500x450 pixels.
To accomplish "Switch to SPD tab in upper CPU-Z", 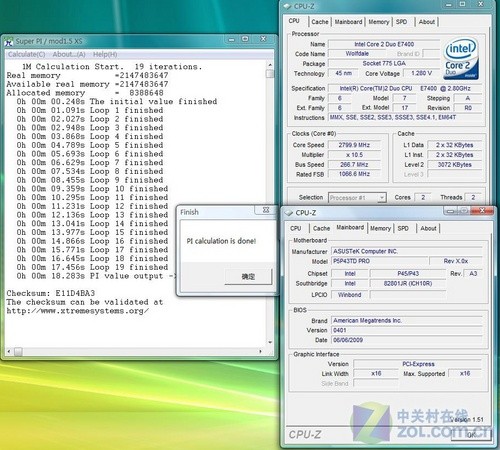I will 401,22.
